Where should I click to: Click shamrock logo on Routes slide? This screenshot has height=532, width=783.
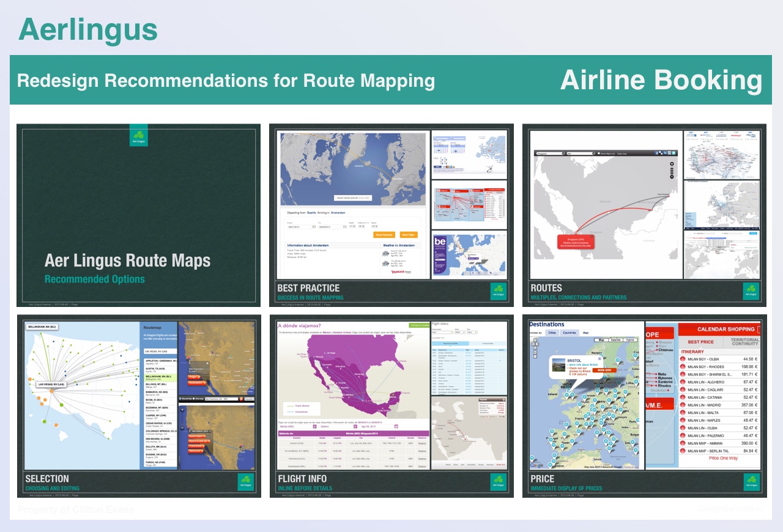click(751, 291)
